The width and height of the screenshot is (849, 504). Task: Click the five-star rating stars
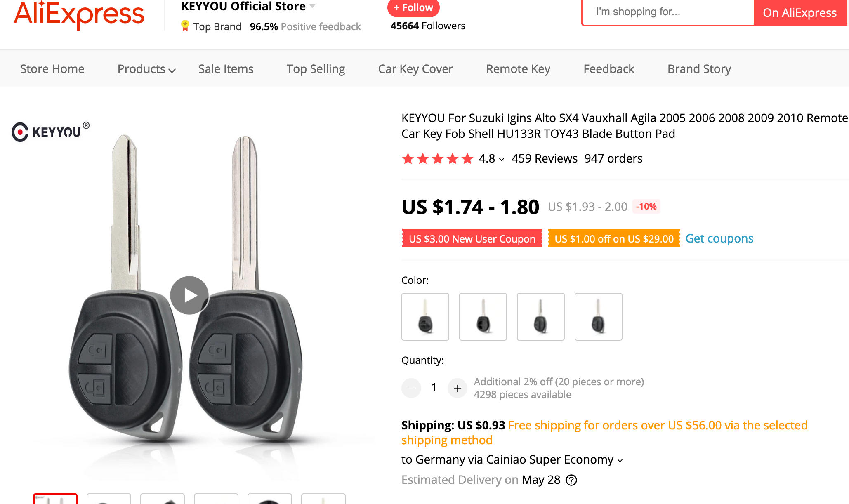coord(437,159)
